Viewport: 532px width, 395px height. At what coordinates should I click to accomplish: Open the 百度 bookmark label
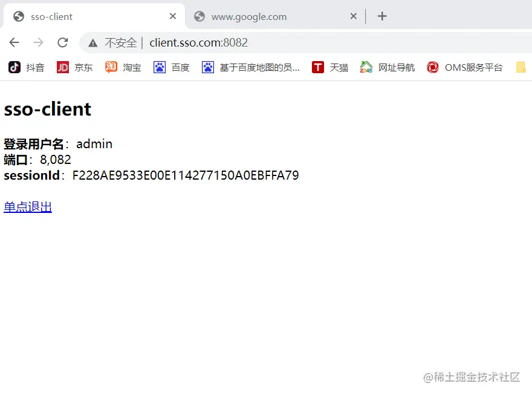(181, 68)
